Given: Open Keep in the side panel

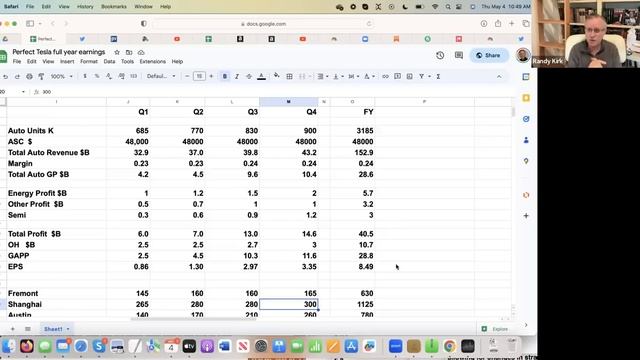Looking at the screenshot, I should 526,98.
